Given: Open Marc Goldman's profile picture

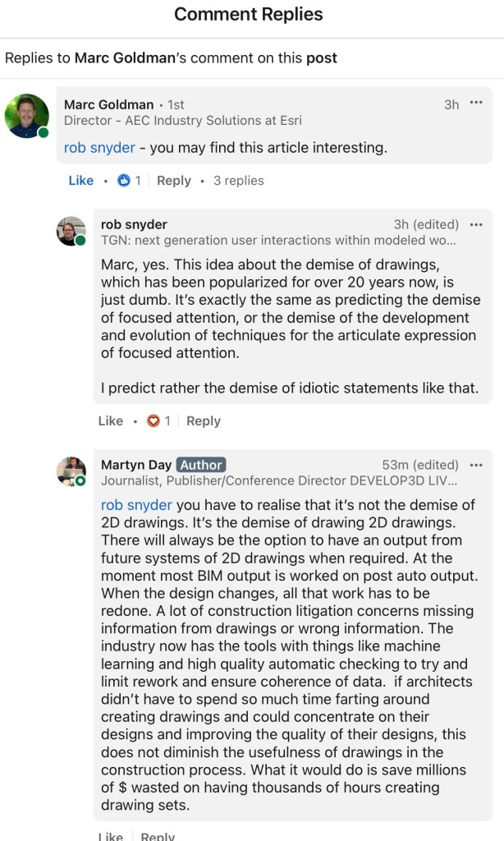Looking at the screenshot, I should tap(27, 116).
